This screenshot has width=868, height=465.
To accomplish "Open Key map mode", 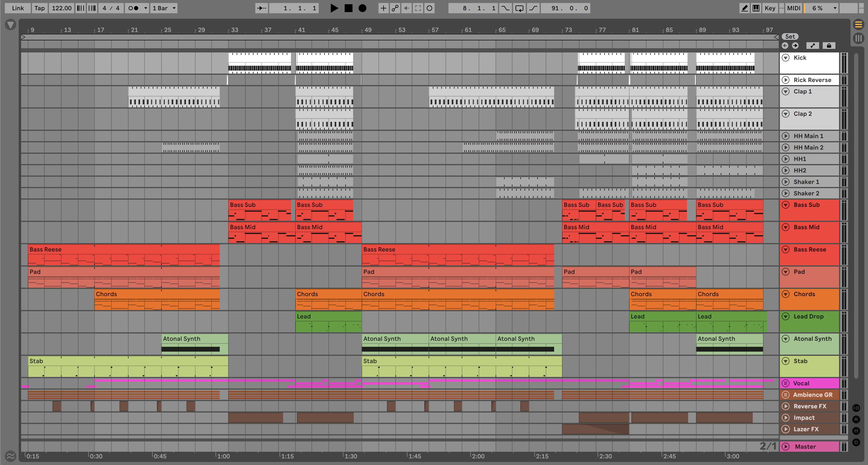I will [770, 8].
